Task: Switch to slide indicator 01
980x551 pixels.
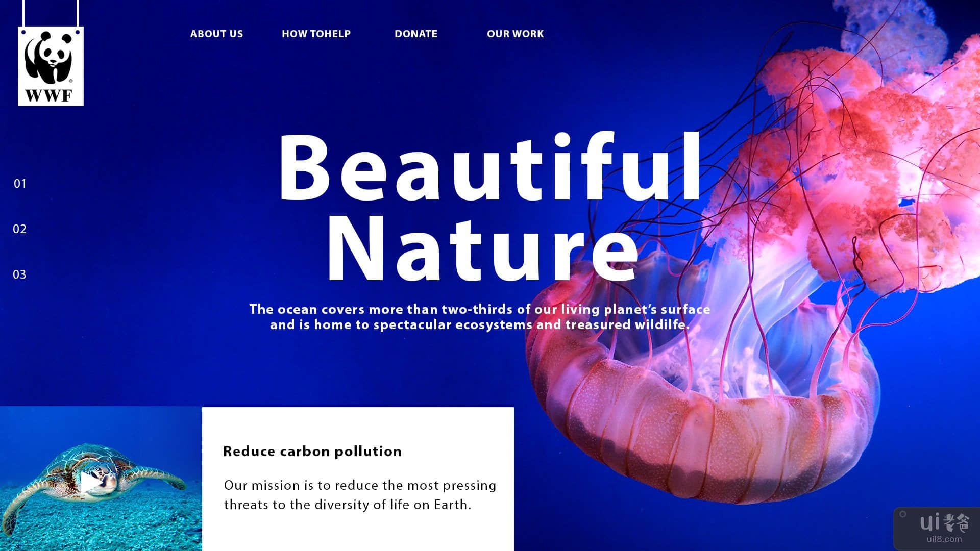Action: click(x=20, y=184)
